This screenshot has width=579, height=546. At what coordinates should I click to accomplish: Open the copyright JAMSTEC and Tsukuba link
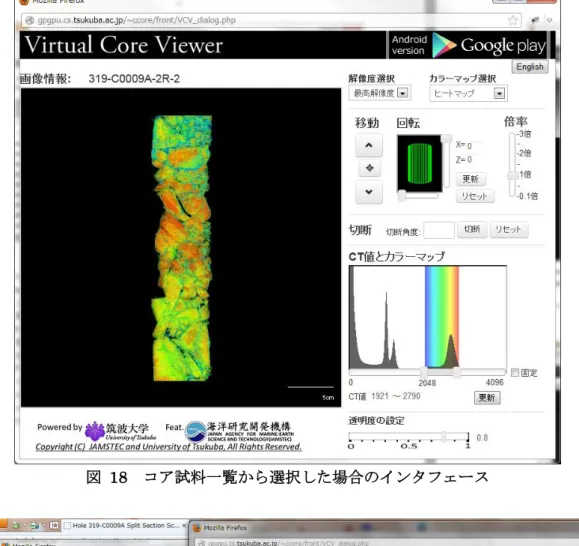click(168, 447)
